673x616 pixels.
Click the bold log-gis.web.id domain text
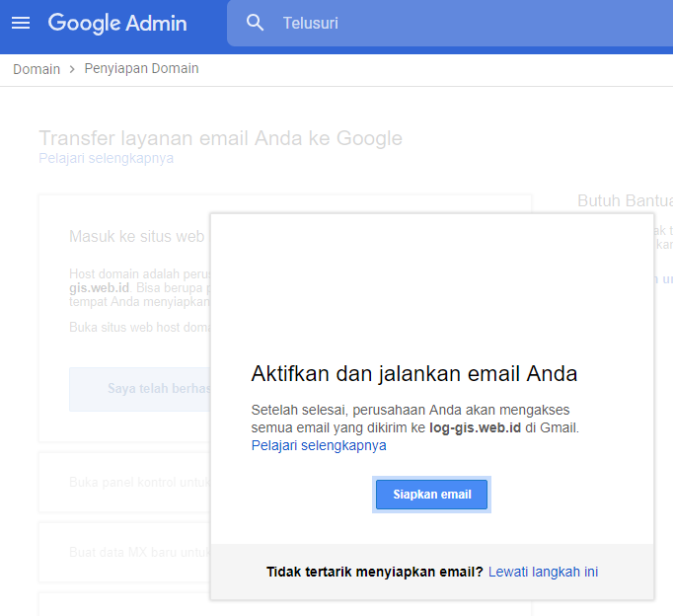click(x=475, y=428)
